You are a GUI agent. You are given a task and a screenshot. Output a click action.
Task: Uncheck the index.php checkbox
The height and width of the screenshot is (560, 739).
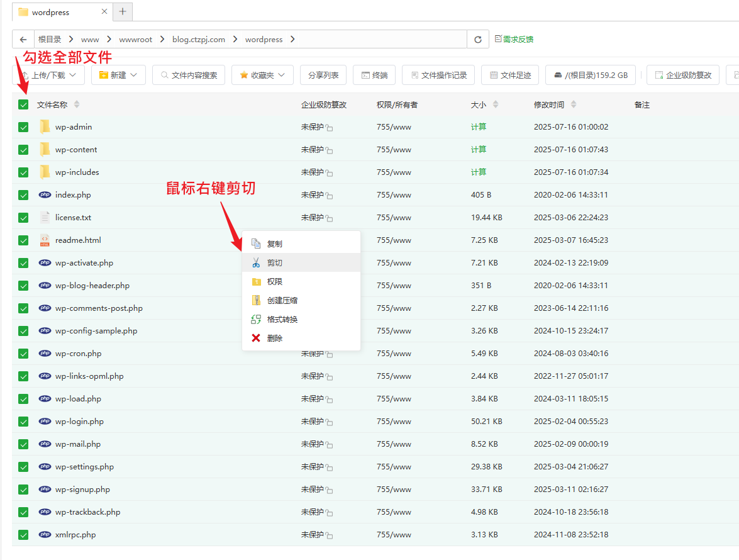click(x=23, y=195)
